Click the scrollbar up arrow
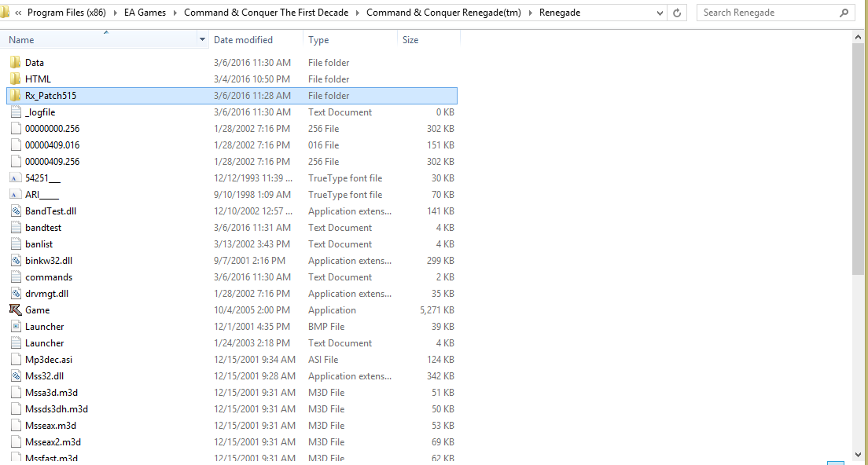Image resolution: width=868 pixels, height=465 pixels. click(858, 38)
